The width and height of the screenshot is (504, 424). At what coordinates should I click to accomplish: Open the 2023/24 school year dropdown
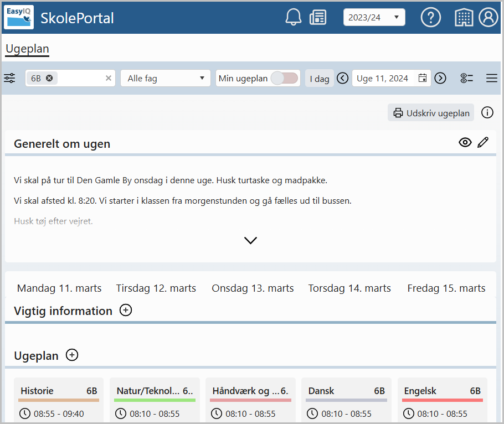coord(374,17)
